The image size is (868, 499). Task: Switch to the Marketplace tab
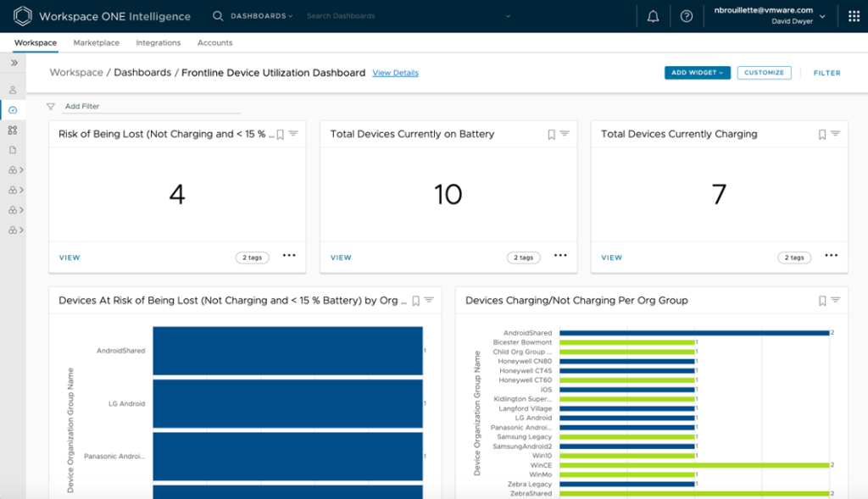click(96, 42)
